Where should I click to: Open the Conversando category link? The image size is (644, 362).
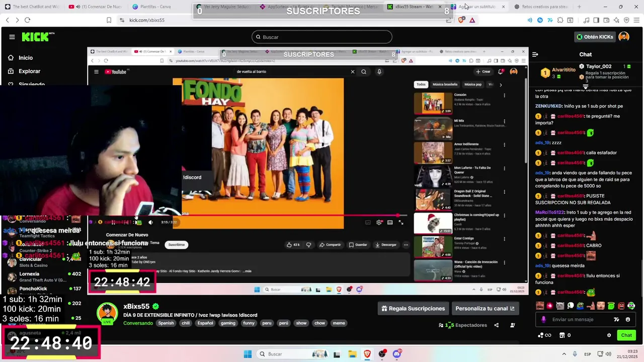click(x=138, y=323)
